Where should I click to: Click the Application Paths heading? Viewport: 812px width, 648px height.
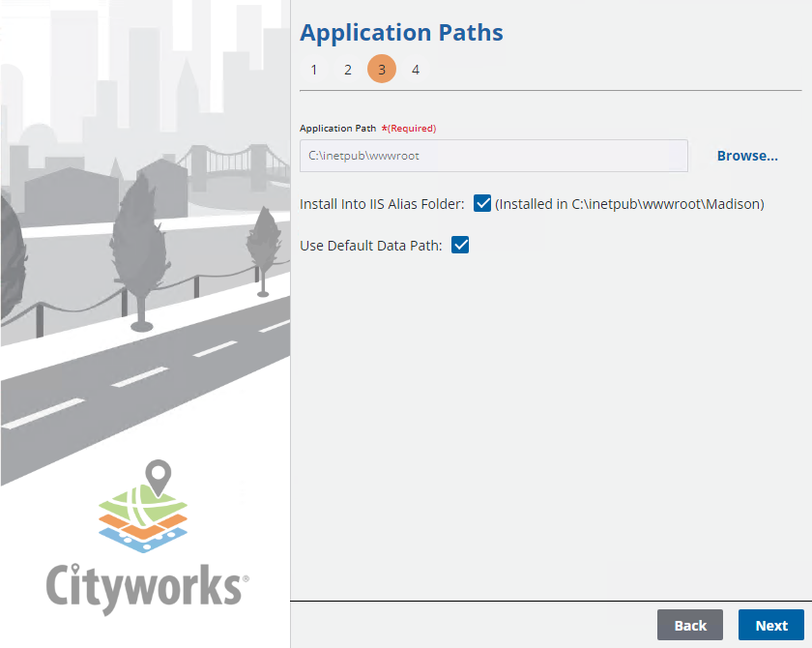401,33
